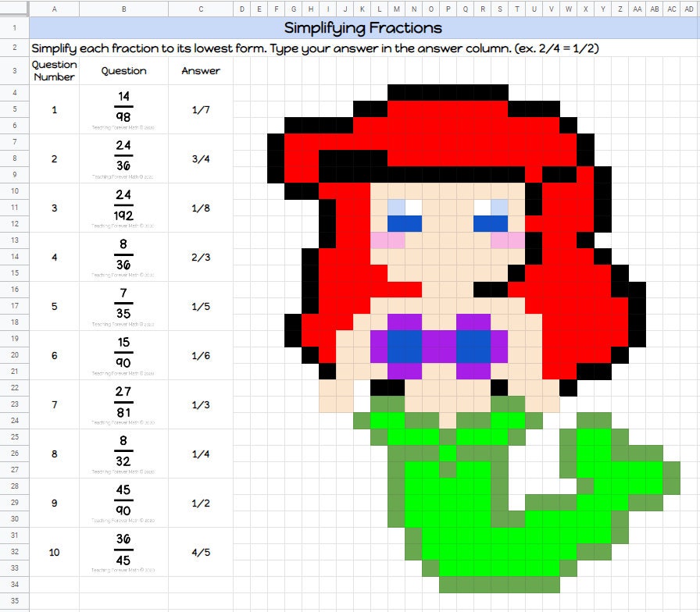700x612 pixels.
Task: Click the Question Number header cell
Action: click(x=53, y=71)
